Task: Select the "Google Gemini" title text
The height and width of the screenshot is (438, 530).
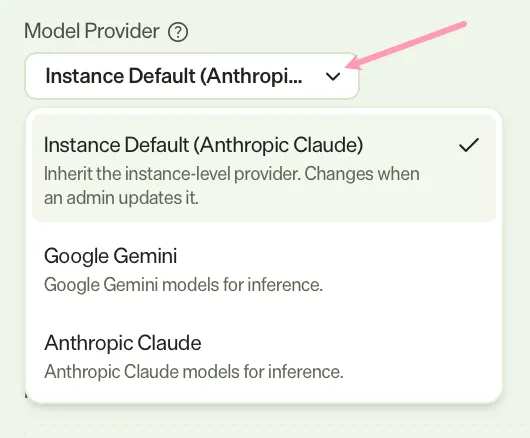Action: click(111, 256)
